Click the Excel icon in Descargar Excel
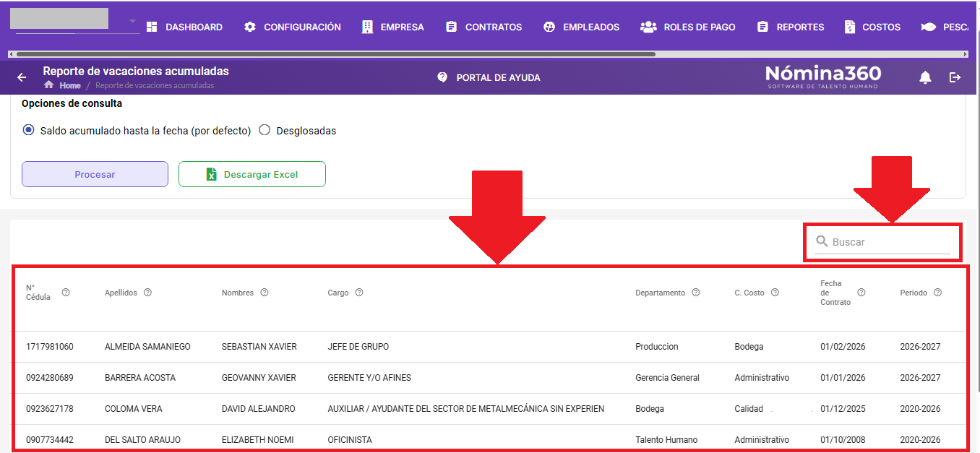This screenshot has height=453, width=980. [211, 174]
